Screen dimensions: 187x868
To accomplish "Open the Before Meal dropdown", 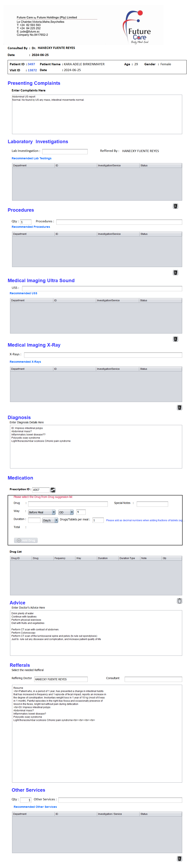I will (x=42, y=512).
